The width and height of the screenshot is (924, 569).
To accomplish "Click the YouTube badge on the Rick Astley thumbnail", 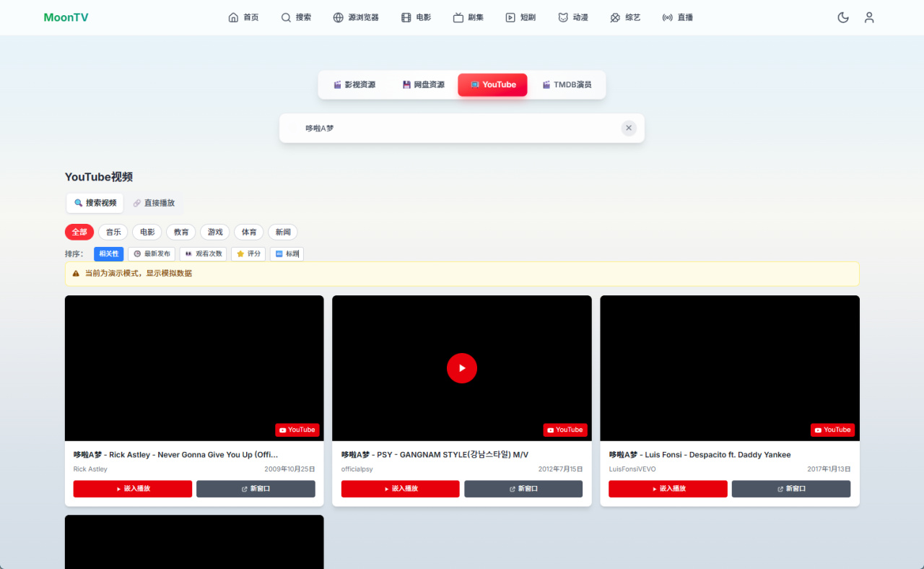I will coord(297,430).
